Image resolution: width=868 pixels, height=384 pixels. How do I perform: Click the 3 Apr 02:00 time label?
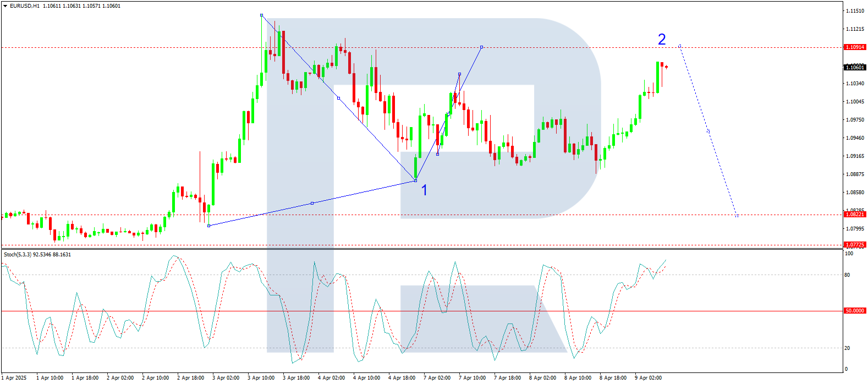(226, 378)
